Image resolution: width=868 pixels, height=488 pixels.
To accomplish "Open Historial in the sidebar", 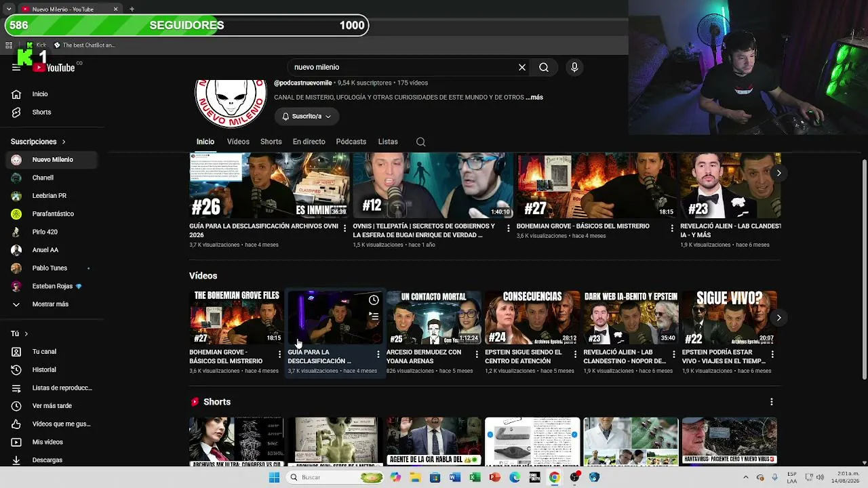I will (52, 369).
